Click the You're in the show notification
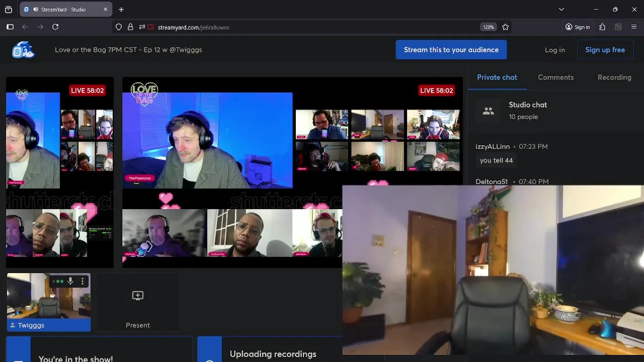 click(100, 350)
